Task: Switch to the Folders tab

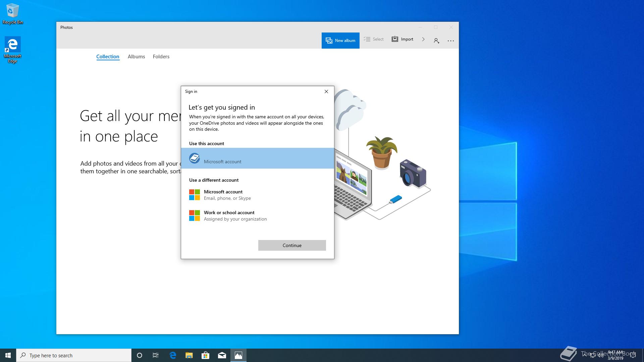Action: pos(161,57)
